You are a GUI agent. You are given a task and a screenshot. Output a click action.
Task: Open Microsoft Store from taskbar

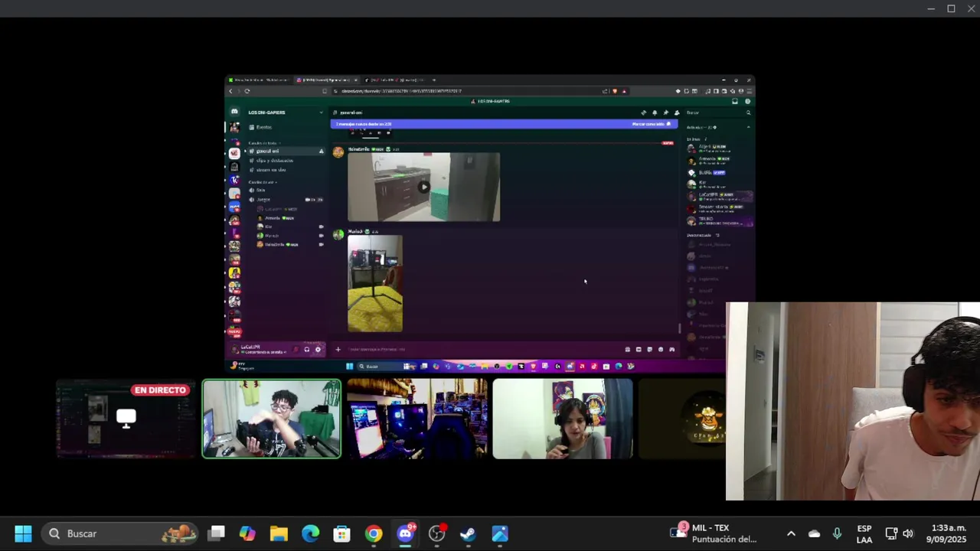point(341,533)
